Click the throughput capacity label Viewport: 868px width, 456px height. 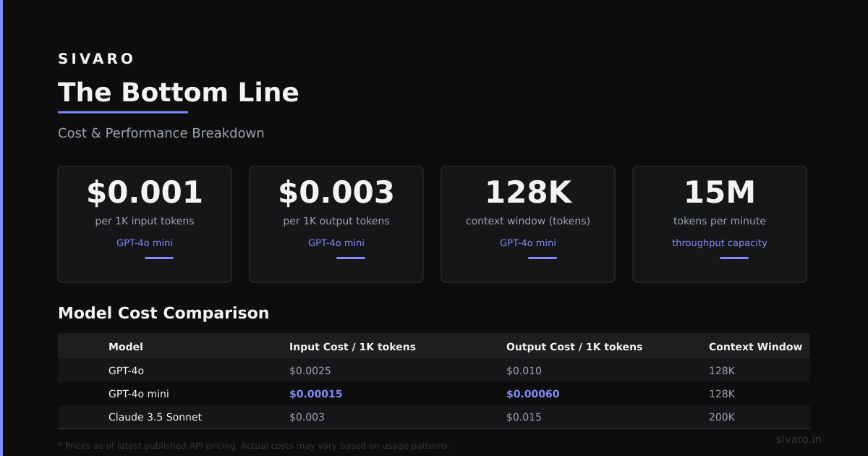pyautogui.click(x=720, y=243)
